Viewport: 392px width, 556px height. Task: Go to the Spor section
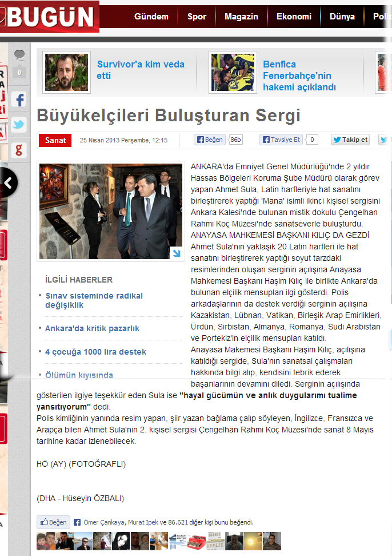click(x=197, y=17)
